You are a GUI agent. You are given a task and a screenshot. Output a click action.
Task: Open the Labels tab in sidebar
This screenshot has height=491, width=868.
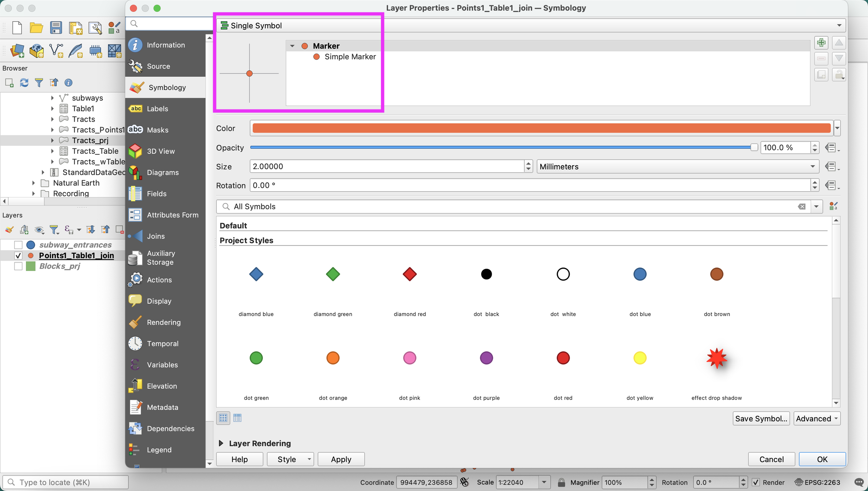coord(157,109)
